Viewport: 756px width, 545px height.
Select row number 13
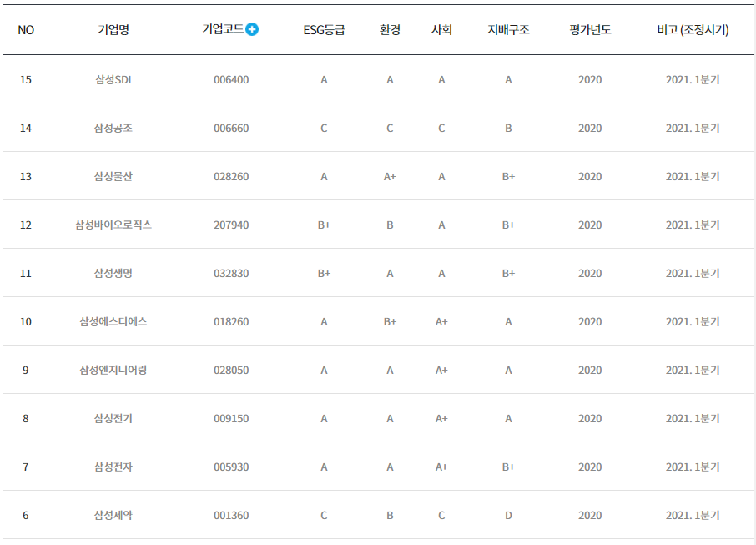pos(26,177)
